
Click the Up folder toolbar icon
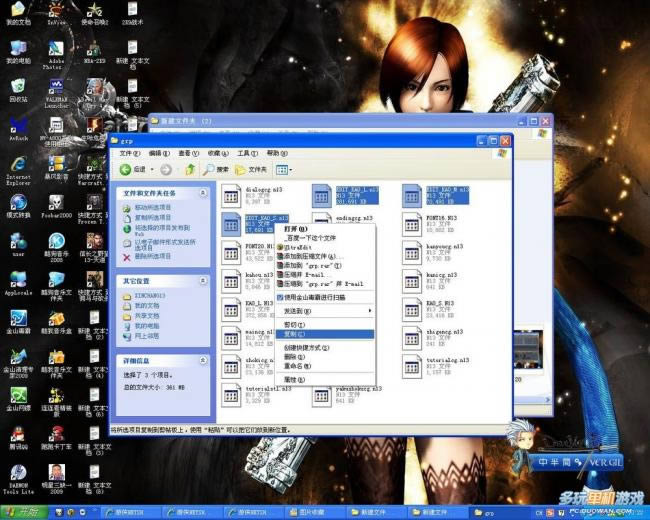[x=189, y=170]
